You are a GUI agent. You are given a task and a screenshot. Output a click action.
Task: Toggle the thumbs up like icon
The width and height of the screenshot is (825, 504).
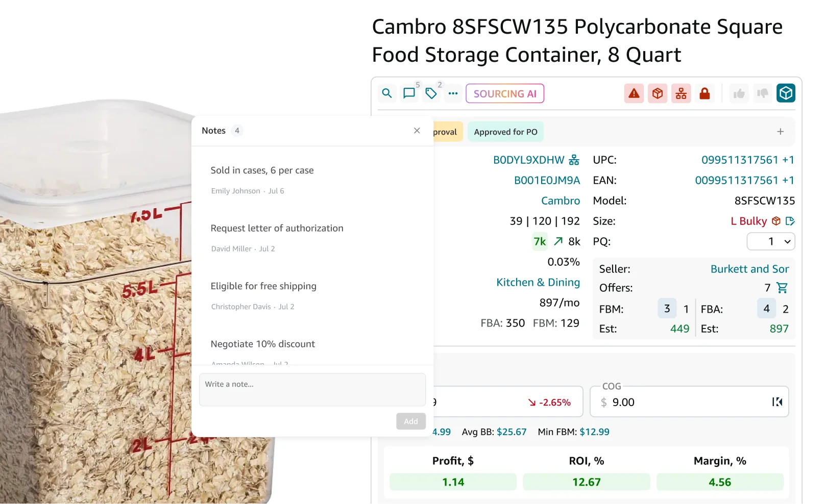[x=739, y=93]
